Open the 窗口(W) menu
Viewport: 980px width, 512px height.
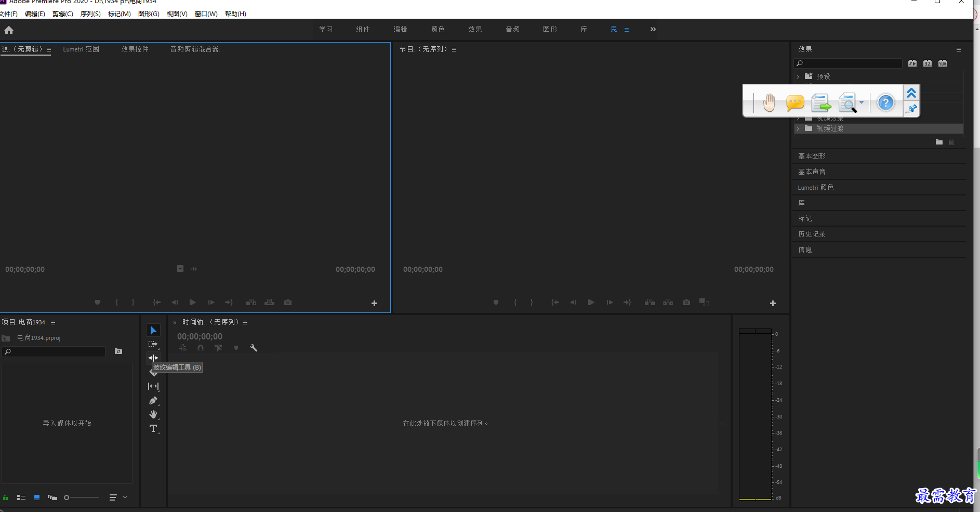[x=206, y=14]
